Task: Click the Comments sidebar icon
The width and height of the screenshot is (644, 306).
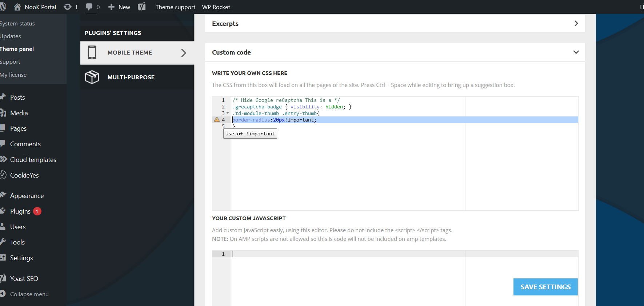Action: coord(3,144)
